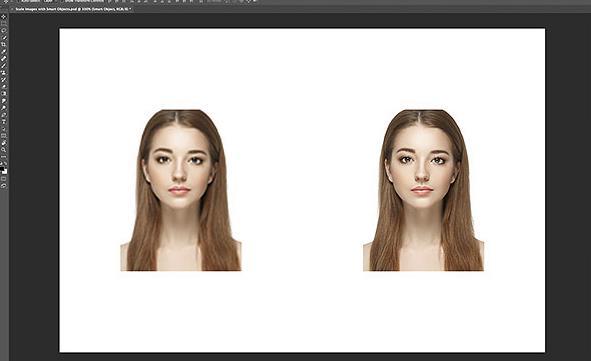This screenshot has height=361, width=591.
Task: Select the Lasso tool
Action: click(x=4, y=30)
